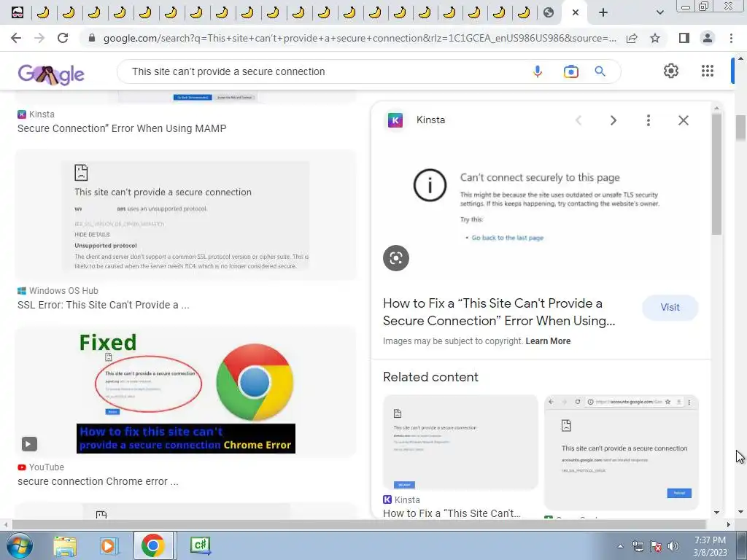Search by voice with microphone icon
Screen dimensions: 747x560
coord(538,71)
